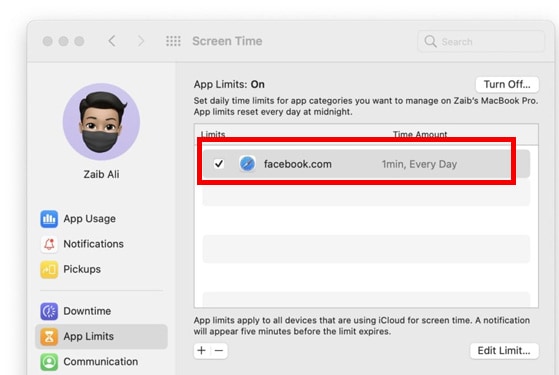The image size is (559, 375).
Task: Click the Edit Limit… button
Action: (x=504, y=351)
